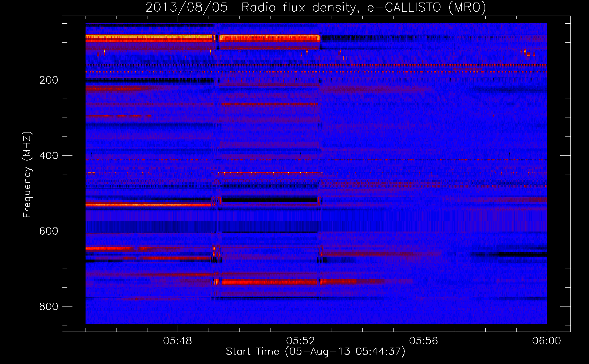Screen dimensions: 589x364
Task: Click the 'Start Time (05-Aug-13 05:44:37)' axis label
Action: pyautogui.click(x=316, y=352)
